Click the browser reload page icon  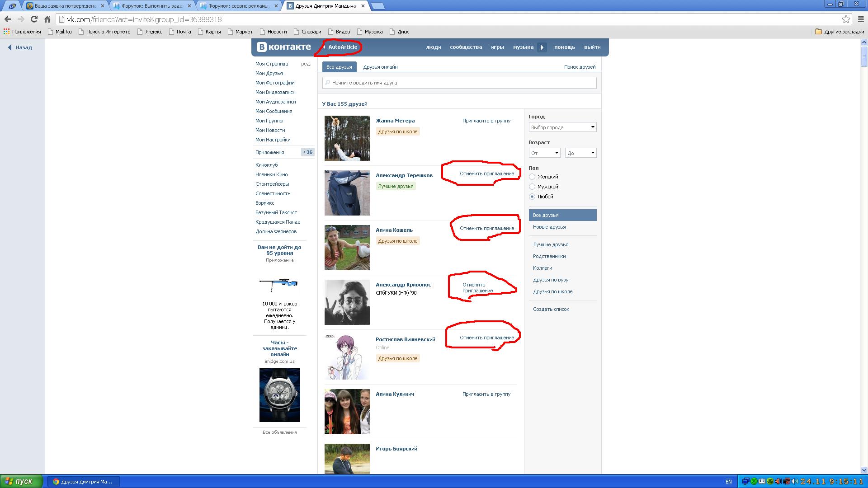[34, 19]
